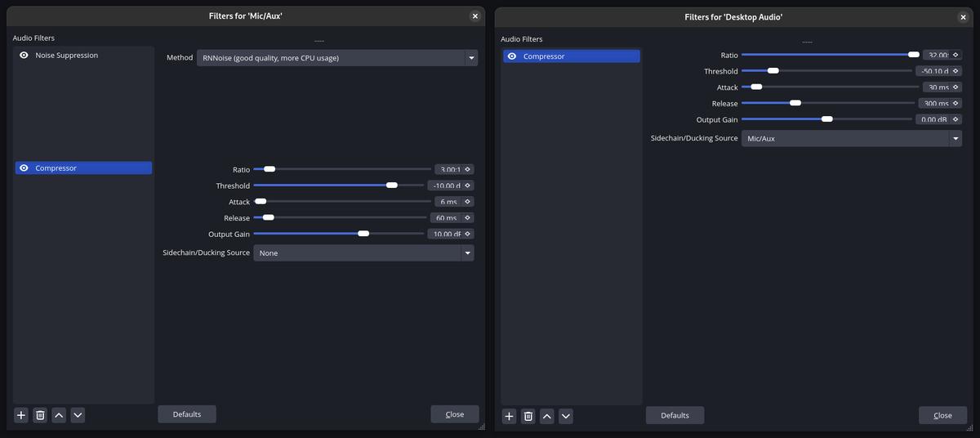
Task: Select Compressor filter in Mic/Aux list
Action: 83,168
